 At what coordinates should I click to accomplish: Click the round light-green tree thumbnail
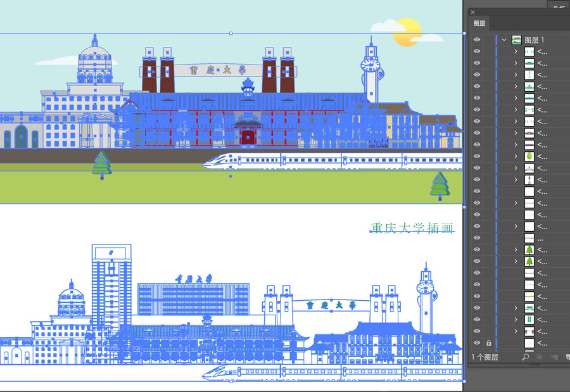click(529, 156)
